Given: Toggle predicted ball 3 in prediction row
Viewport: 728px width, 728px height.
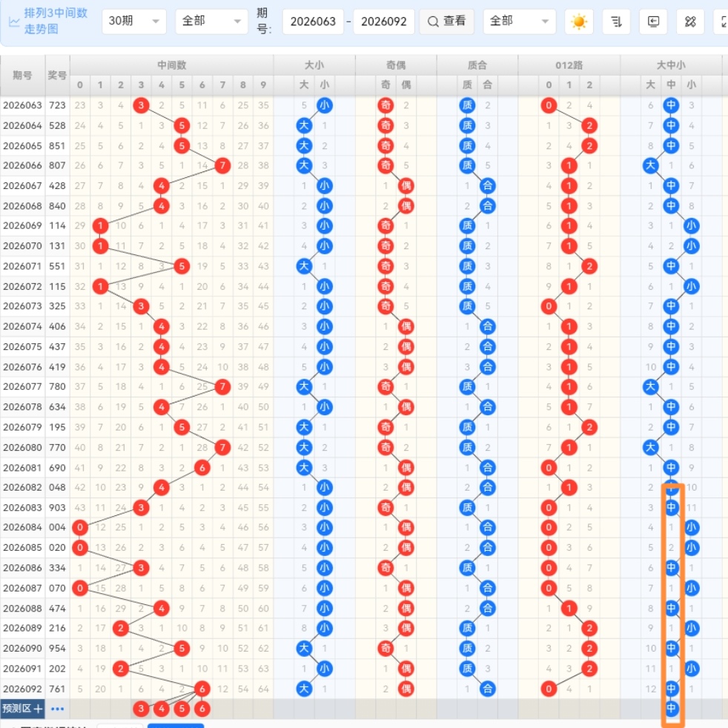Looking at the screenshot, I should [141, 709].
